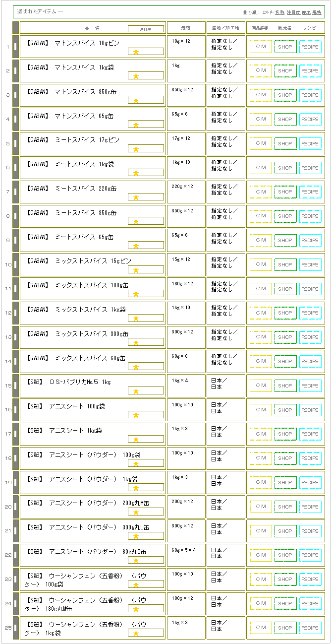Open SHOP for ミートスパイス 17gビン
The height and width of the screenshot is (644, 331).
click(285, 143)
